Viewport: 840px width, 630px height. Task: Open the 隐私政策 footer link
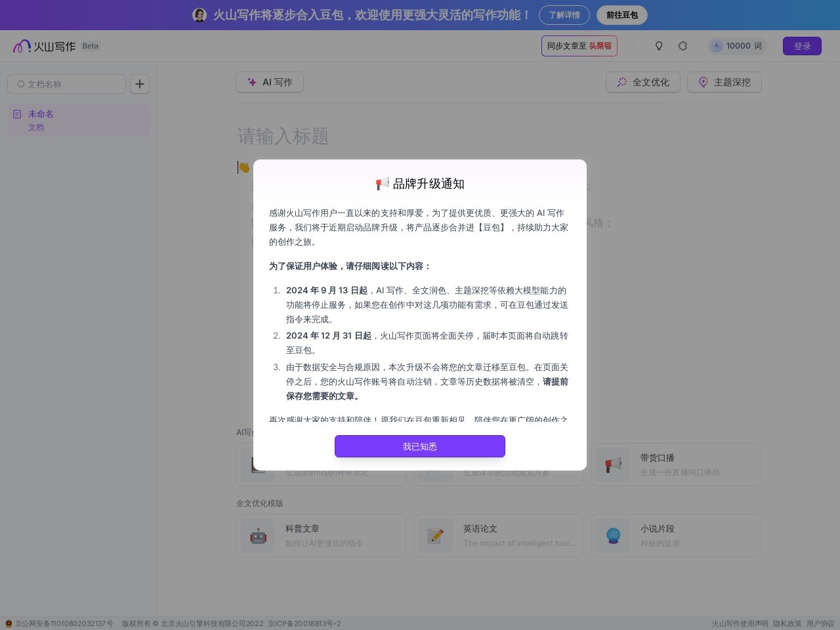point(787,623)
